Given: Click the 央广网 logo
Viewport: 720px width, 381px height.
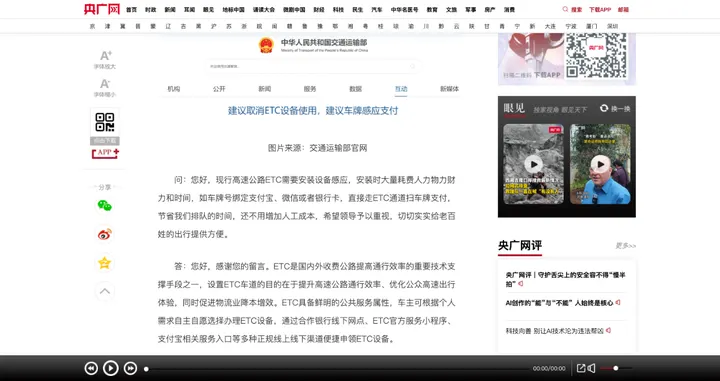Looking at the screenshot, I should click(x=102, y=9).
